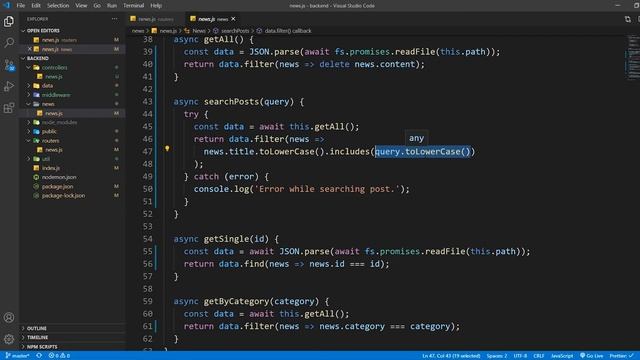The height and width of the screenshot is (360, 640).
Task: Click Go Live in the status bar
Action: pyautogui.click(x=591, y=356)
